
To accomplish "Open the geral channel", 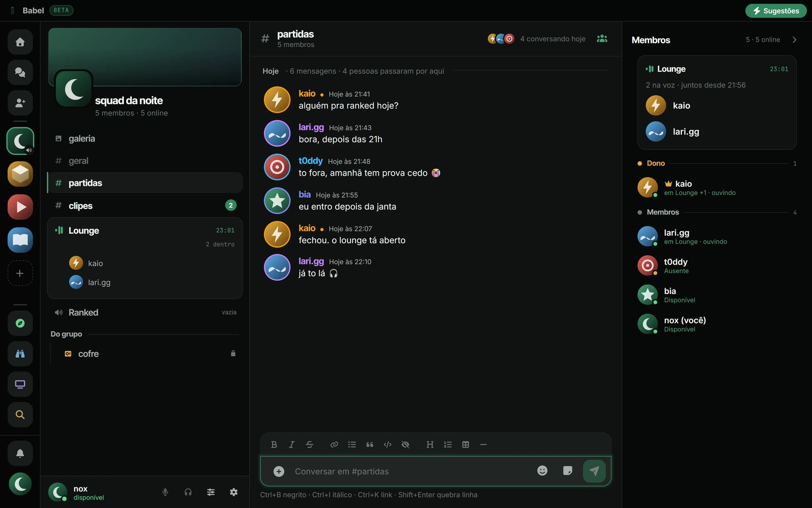I will point(145,161).
